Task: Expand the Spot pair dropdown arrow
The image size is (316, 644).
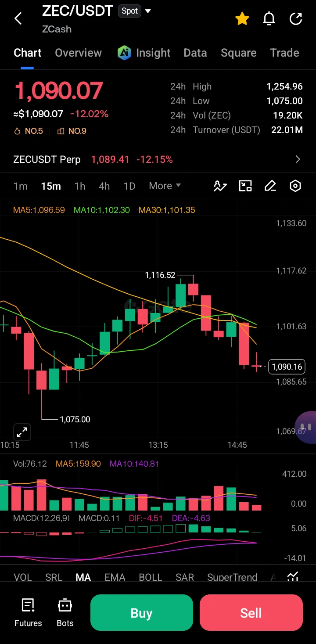Action: click(148, 11)
